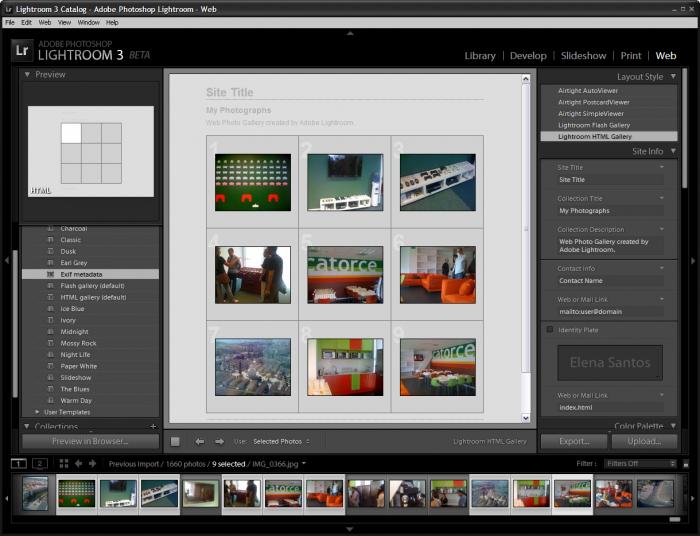The height and width of the screenshot is (536, 700).
Task: Go forward with filmstrip right arrow
Action: click(x=92, y=464)
